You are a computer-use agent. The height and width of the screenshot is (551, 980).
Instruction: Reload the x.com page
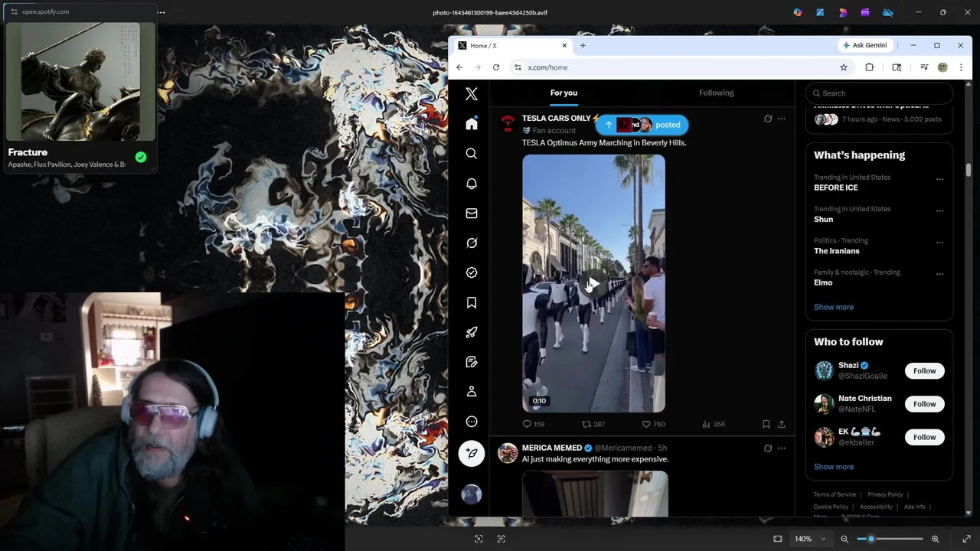coord(496,67)
